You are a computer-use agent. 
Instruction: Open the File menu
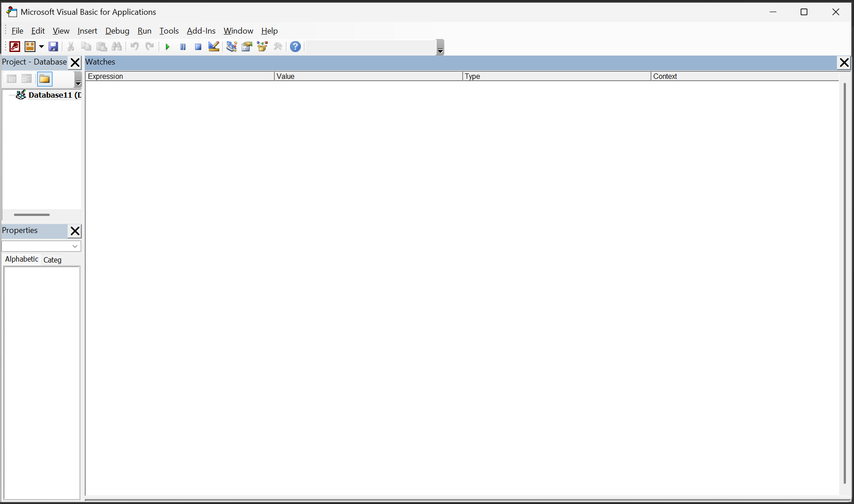17,31
